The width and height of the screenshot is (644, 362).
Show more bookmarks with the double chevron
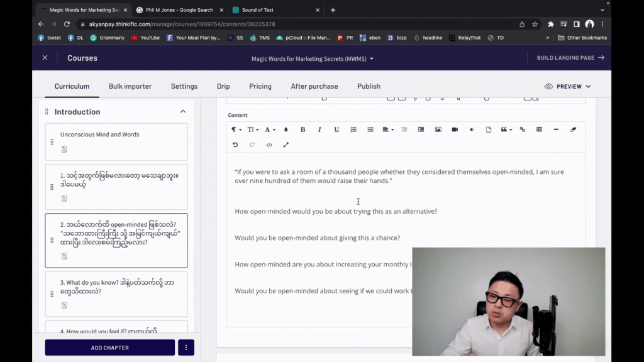pos(548,38)
